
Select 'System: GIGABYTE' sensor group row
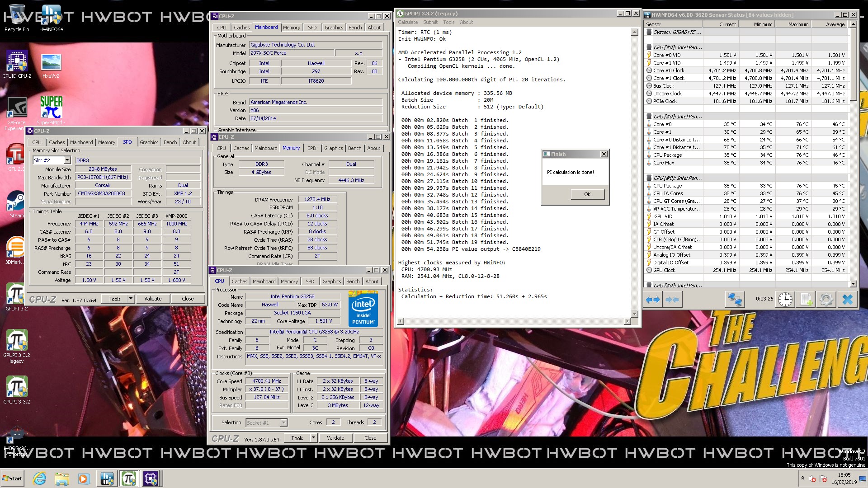point(746,32)
